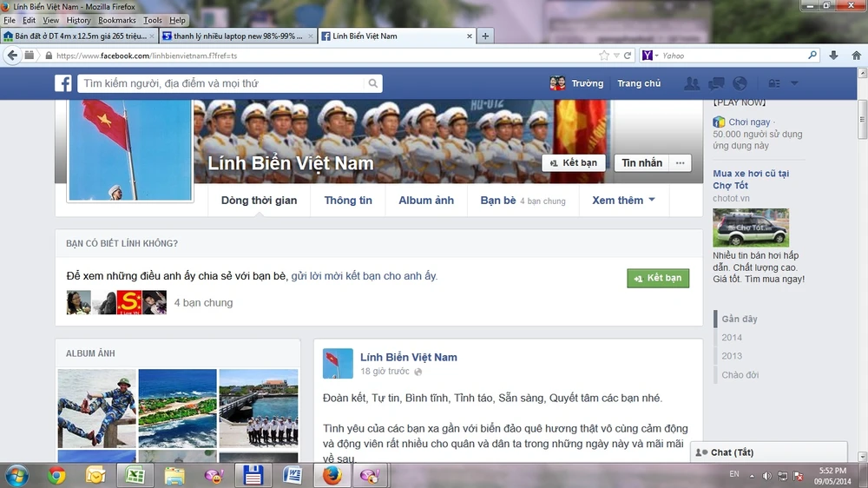Click the Facebook logo icon
This screenshot has width=868, height=488.
pyautogui.click(x=63, y=83)
